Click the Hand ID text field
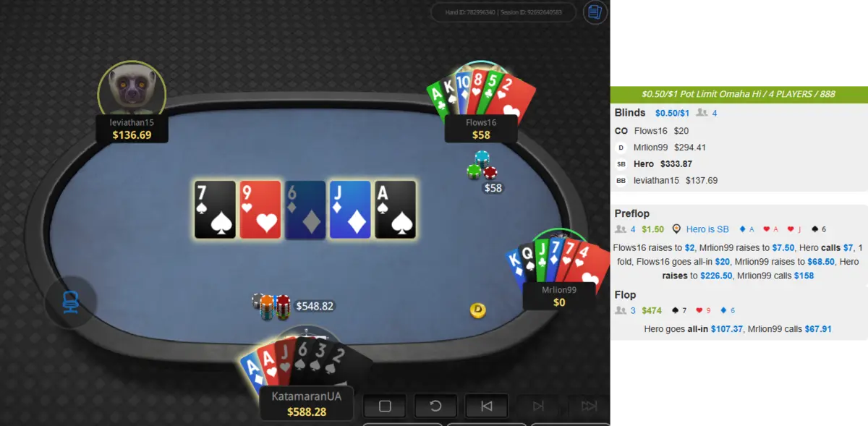 pos(503,12)
